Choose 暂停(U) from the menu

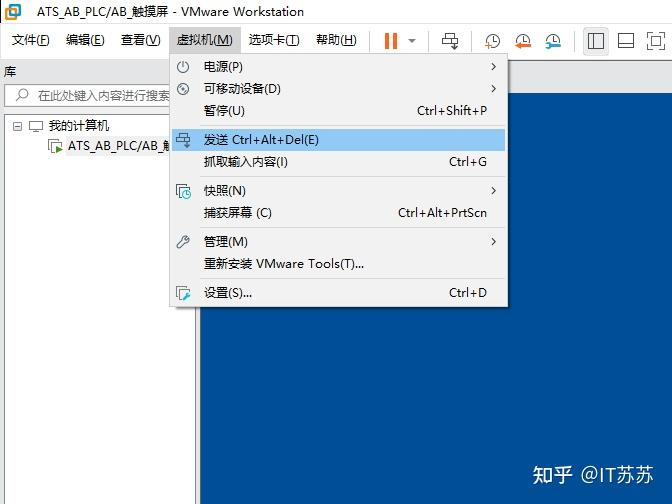pos(338,111)
